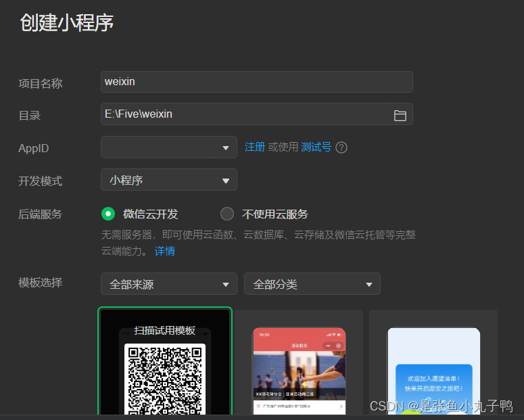
Task: Open the 开发模式 小程序 dropdown
Action: (x=169, y=180)
